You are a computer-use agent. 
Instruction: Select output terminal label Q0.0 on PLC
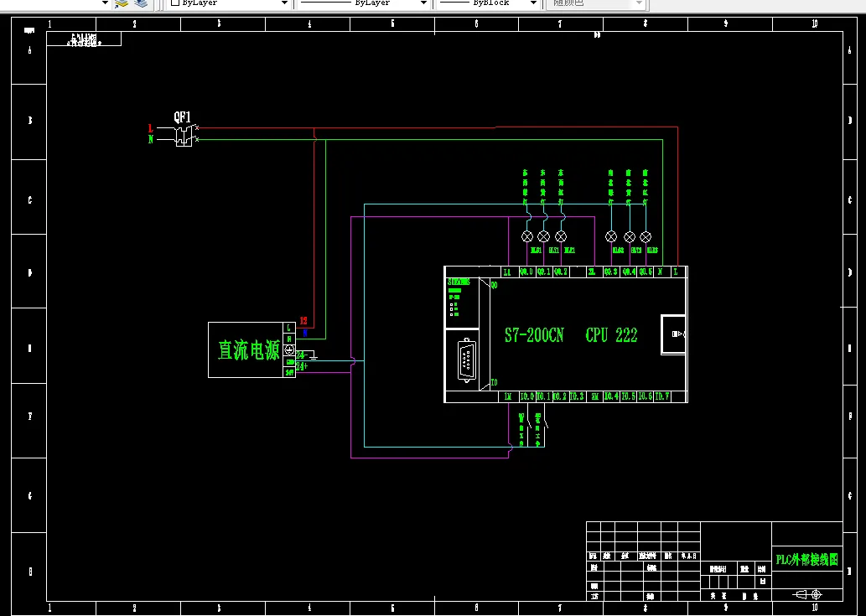(x=526, y=272)
